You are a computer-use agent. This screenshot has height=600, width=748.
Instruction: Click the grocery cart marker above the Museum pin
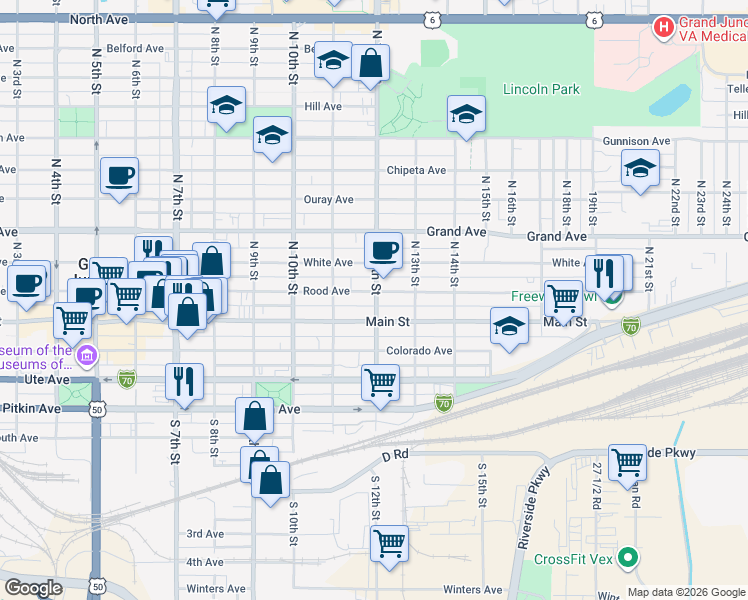tap(72, 322)
